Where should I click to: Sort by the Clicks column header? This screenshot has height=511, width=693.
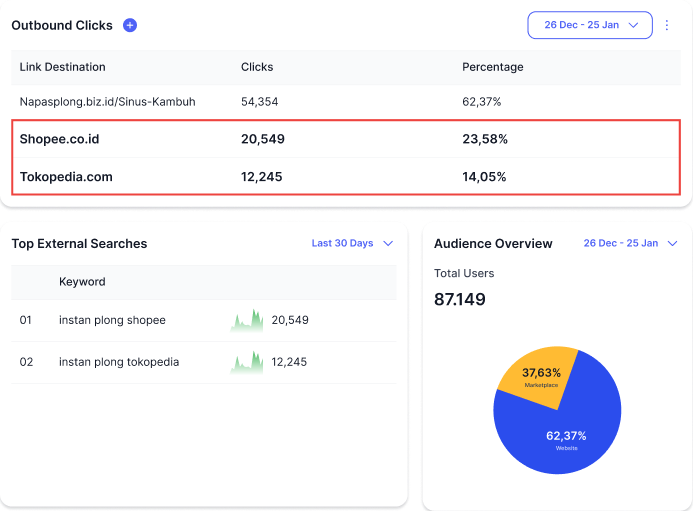(257, 67)
